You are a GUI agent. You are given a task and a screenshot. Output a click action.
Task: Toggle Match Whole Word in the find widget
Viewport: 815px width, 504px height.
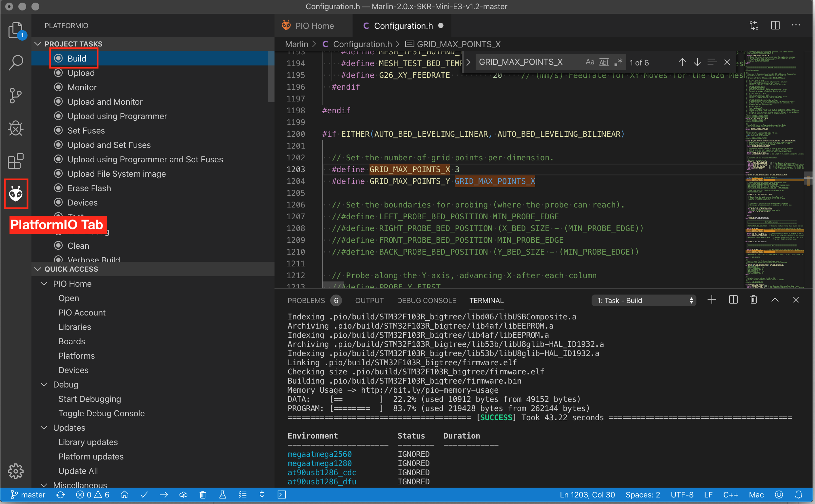point(604,62)
